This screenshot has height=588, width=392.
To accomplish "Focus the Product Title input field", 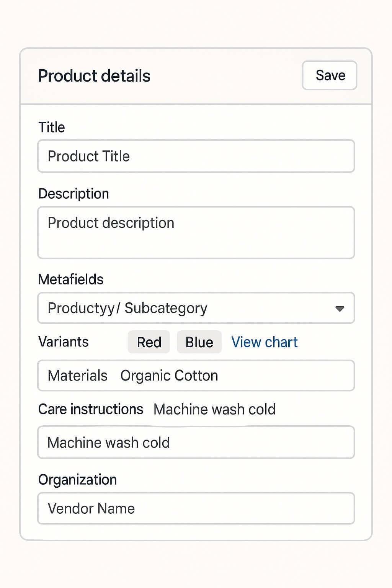I will click(x=196, y=156).
